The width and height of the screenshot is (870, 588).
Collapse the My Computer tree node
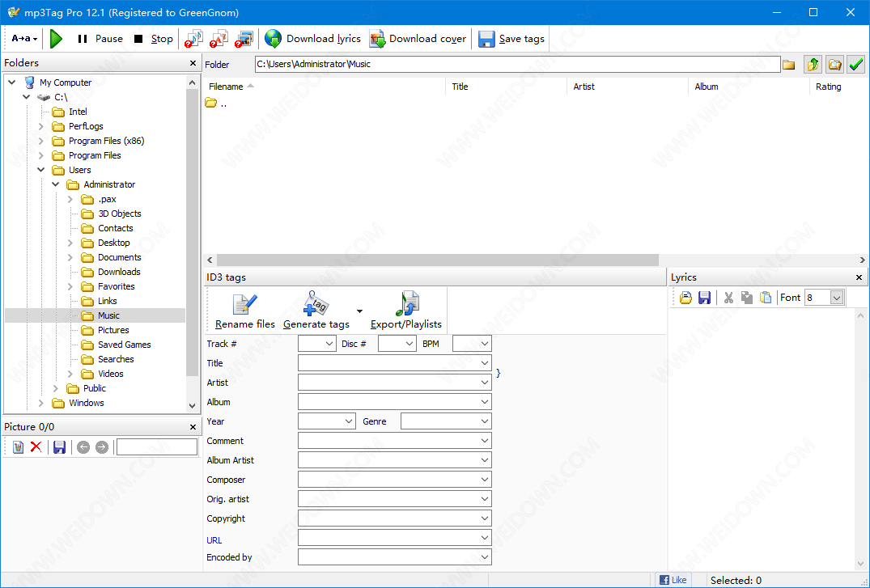click(11, 82)
